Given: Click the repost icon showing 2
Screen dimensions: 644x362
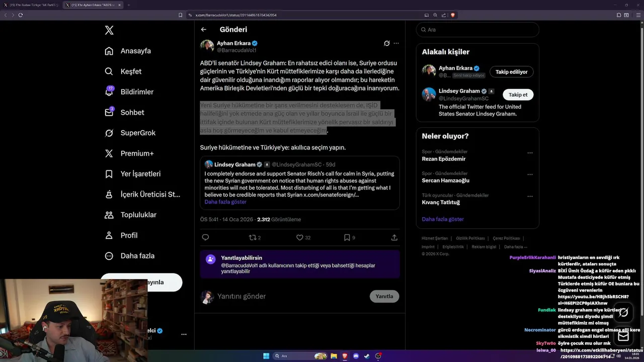Looking at the screenshot, I should click(x=255, y=237).
